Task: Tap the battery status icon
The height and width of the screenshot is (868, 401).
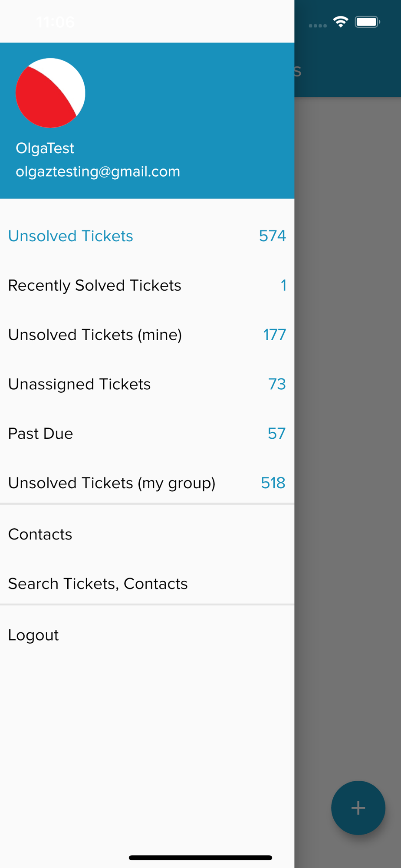Action: point(368,22)
